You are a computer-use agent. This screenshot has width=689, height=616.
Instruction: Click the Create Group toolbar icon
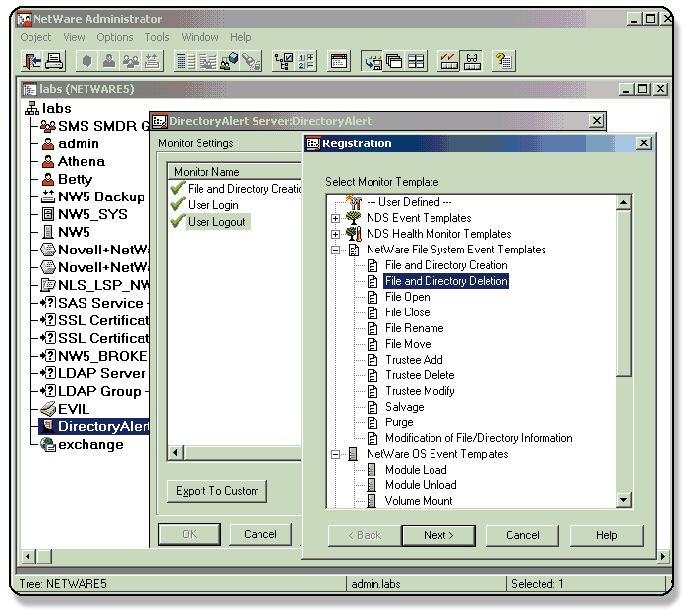[131, 61]
